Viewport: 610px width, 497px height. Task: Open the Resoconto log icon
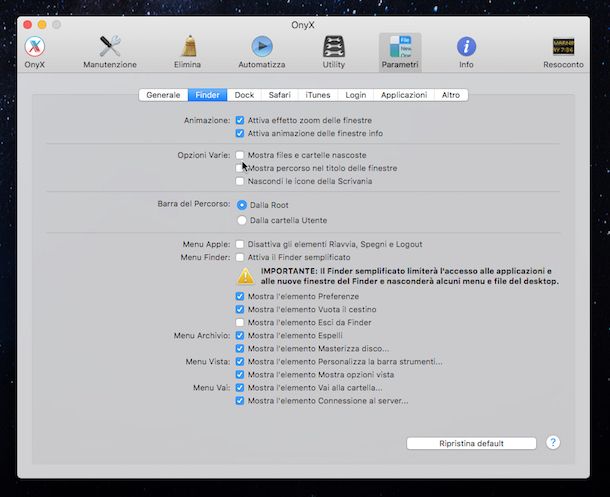click(563, 47)
